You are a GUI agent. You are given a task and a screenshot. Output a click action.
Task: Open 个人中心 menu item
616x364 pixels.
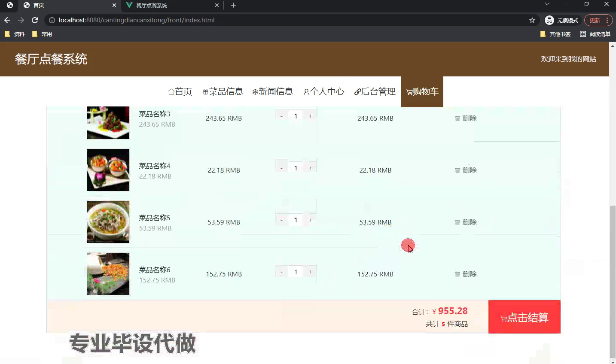coord(324,91)
